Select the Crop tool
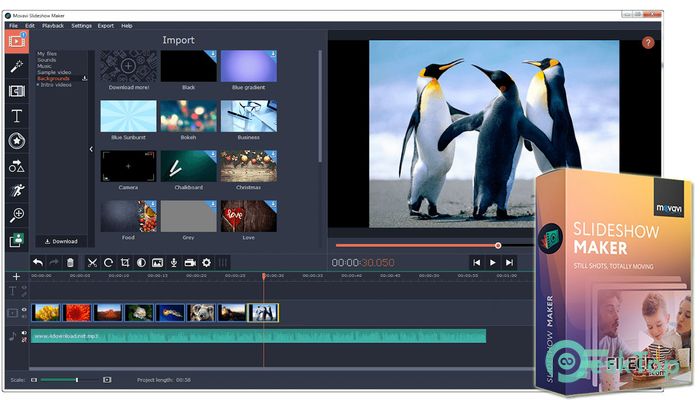 point(125,262)
